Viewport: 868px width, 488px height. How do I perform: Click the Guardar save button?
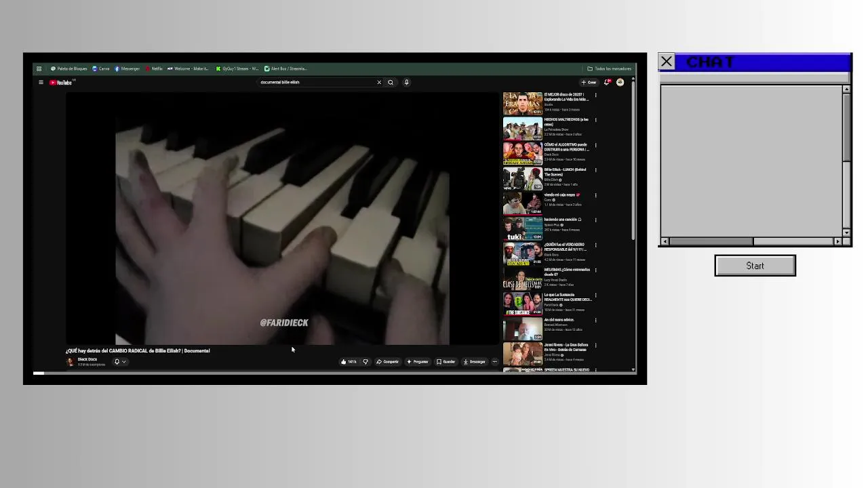click(446, 362)
